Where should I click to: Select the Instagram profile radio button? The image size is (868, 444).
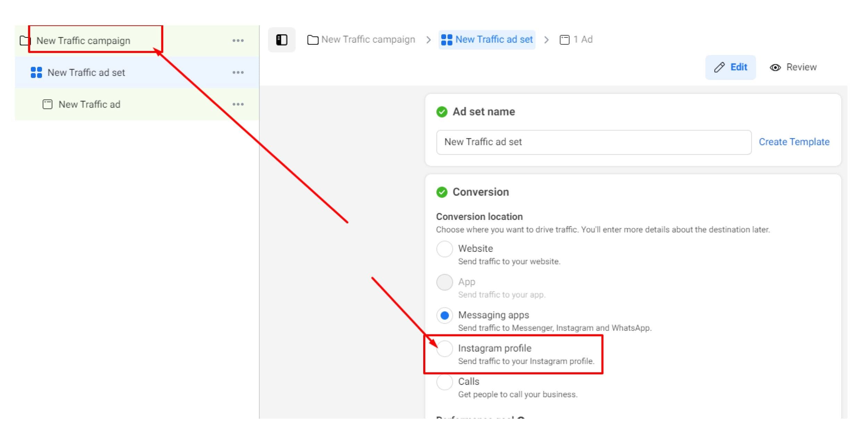coord(444,349)
